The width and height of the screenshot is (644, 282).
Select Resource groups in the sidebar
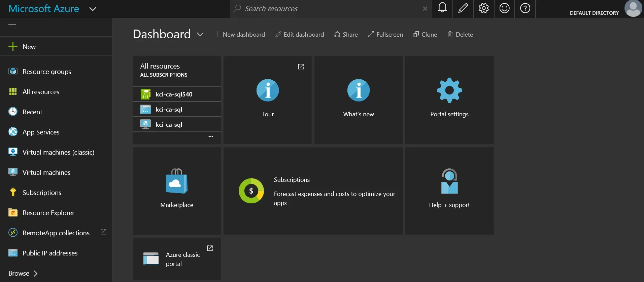pos(47,72)
